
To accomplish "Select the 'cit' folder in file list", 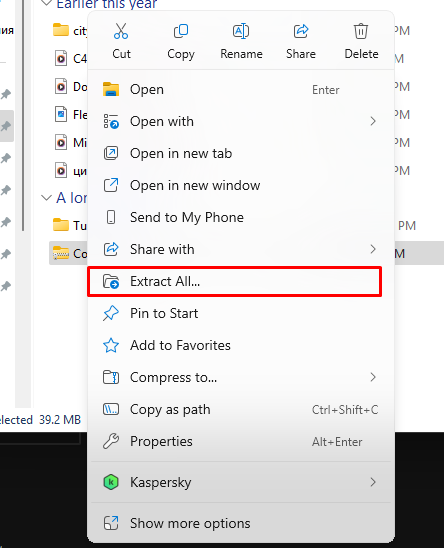I will point(70,30).
